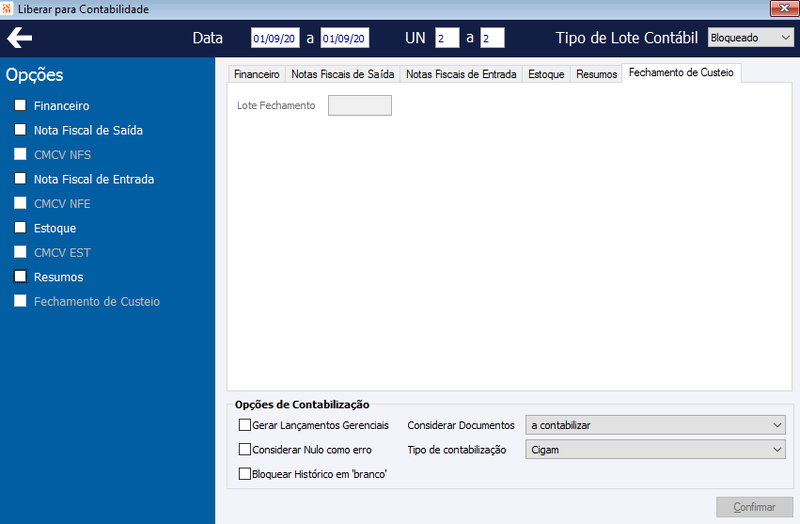Select the Notas Fiscais de Entrada tab
This screenshot has width=800, height=524.
pos(461,74)
